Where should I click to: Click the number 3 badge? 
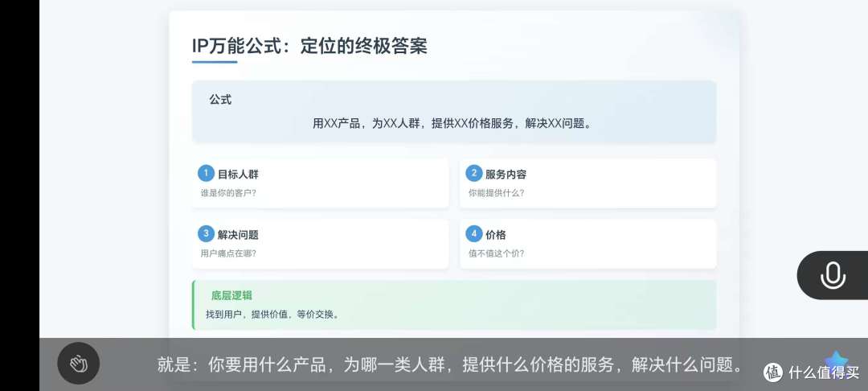coord(206,233)
